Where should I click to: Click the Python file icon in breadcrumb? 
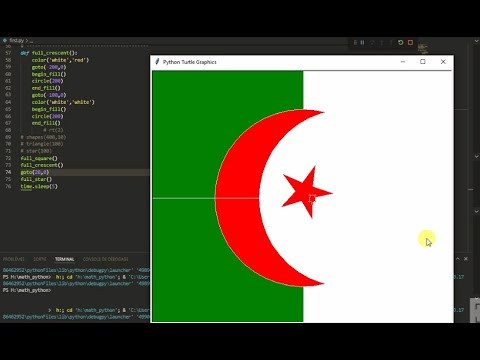[x=5, y=40]
